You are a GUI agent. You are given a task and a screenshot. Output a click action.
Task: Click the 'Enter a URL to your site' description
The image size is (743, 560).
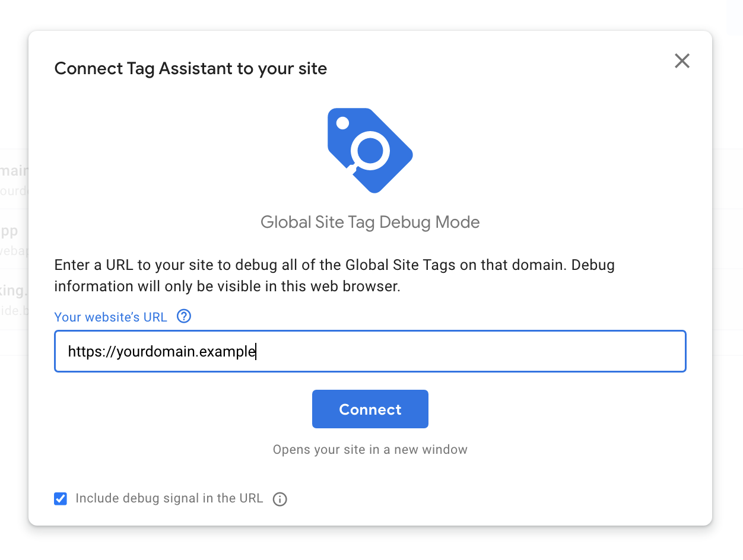[335, 275]
